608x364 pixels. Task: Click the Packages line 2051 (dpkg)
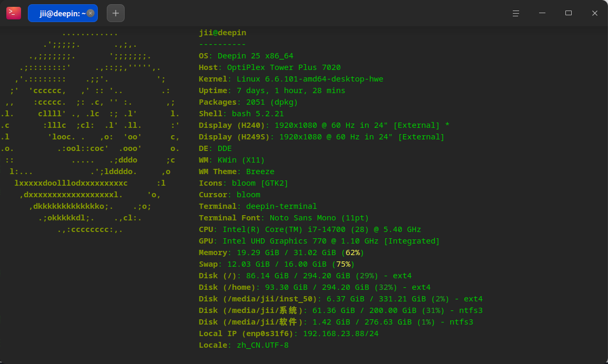tap(249, 103)
